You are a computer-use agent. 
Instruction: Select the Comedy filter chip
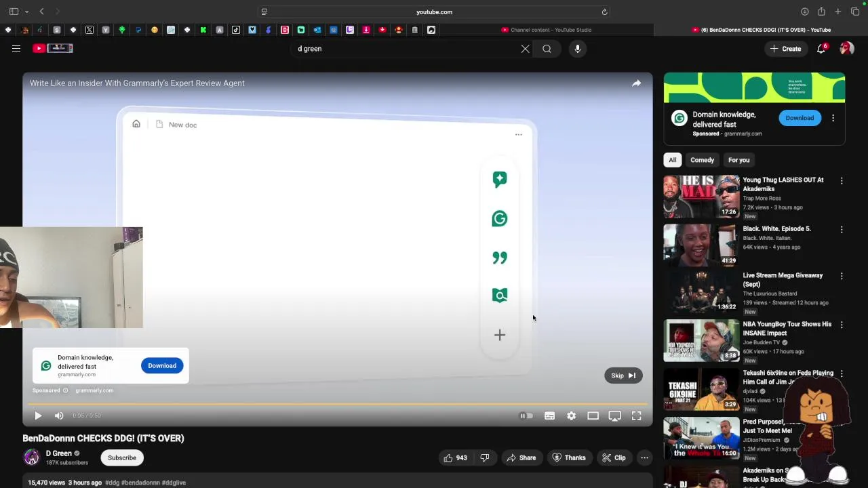coord(702,160)
